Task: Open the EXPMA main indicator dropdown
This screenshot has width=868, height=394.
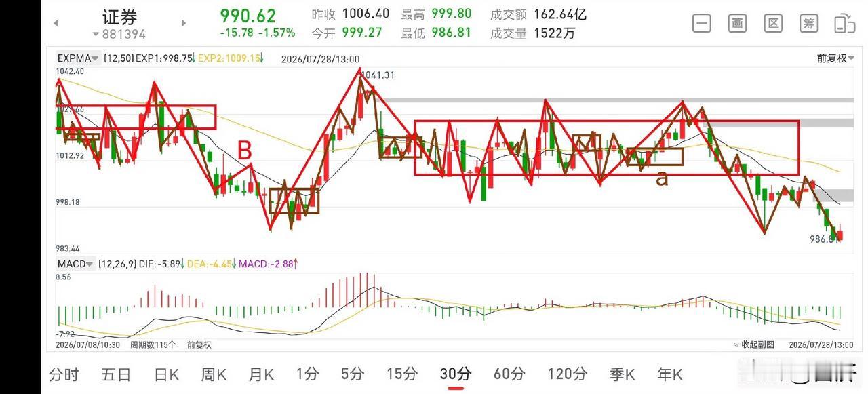Action: (x=79, y=58)
